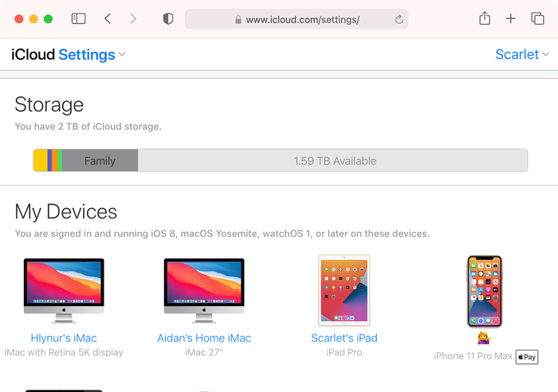The width and height of the screenshot is (558, 392).
Task: Open the Hlynur's iMac link
Action: [64, 338]
